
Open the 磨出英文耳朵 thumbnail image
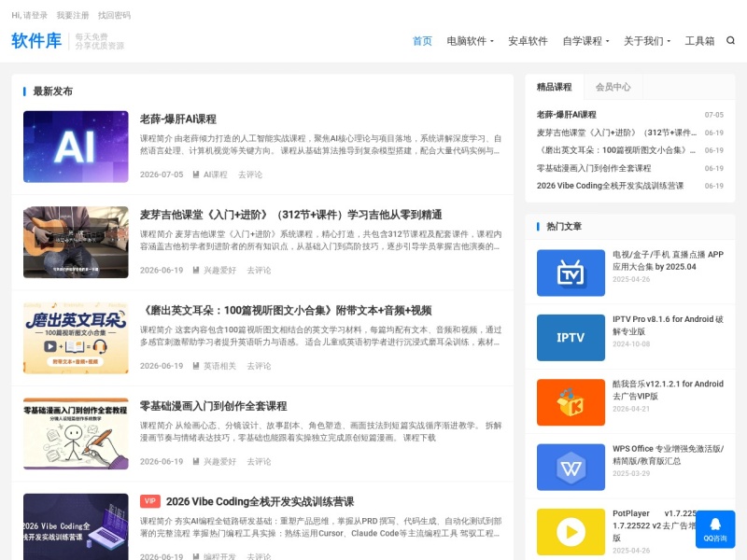[x=76, y=338]
